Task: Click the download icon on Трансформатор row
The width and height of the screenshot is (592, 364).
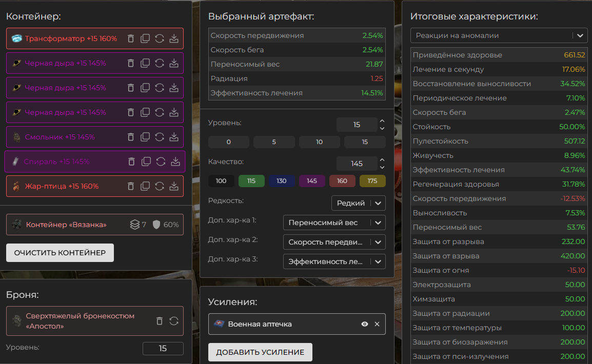Action: pyautogui.click(x=174, y=38)
